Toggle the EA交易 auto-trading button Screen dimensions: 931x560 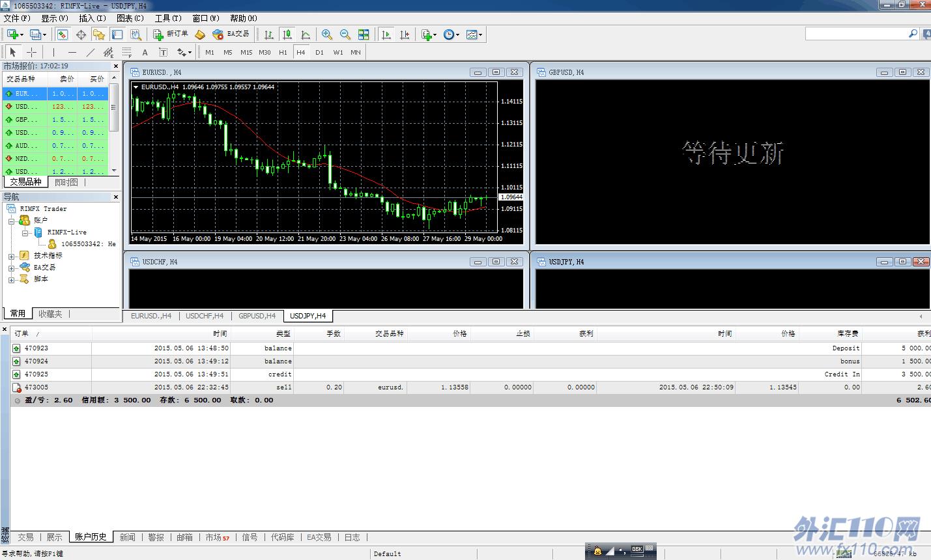231,34
